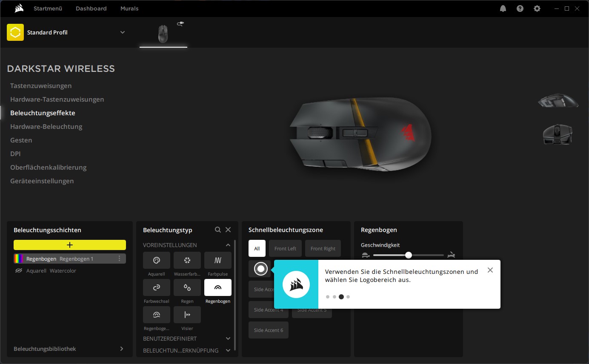Select the Side Accent 6 zone

[268, 330]
